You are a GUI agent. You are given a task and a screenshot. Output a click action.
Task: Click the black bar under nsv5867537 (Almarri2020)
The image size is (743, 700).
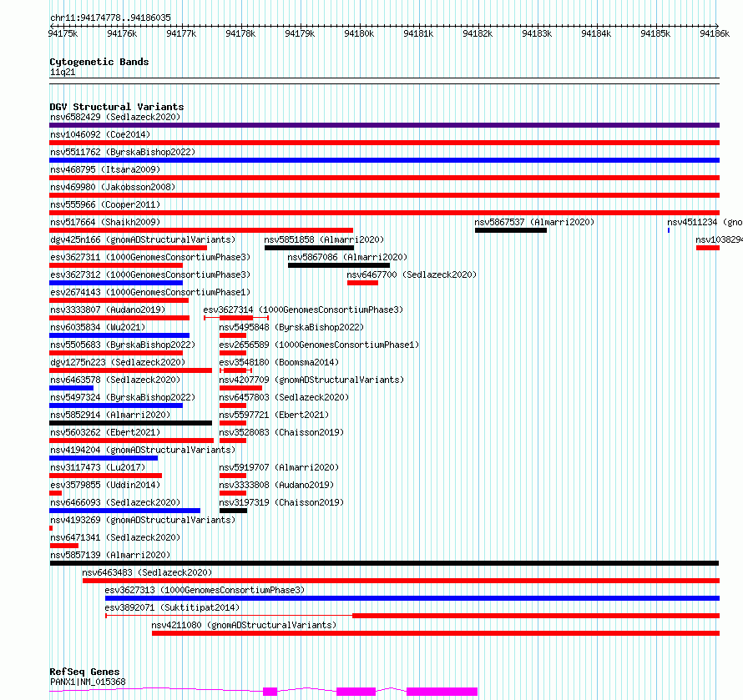(x=511, y=230)
